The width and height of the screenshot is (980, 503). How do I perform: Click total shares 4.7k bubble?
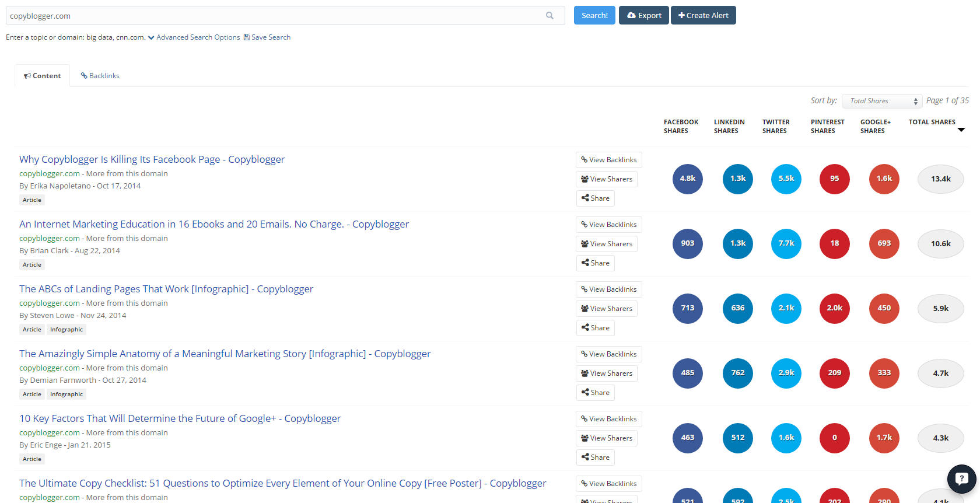click(x=941, y=373)
